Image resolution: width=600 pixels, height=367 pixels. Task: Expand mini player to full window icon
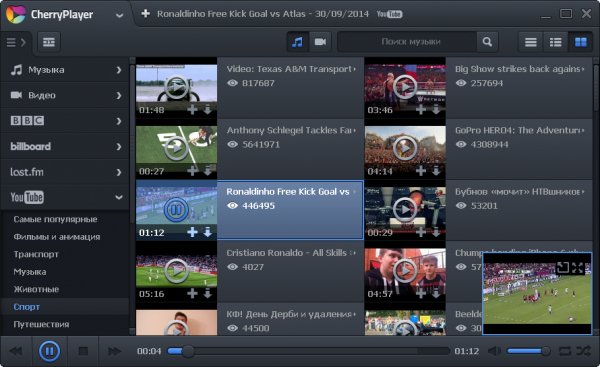coord(562,268)
